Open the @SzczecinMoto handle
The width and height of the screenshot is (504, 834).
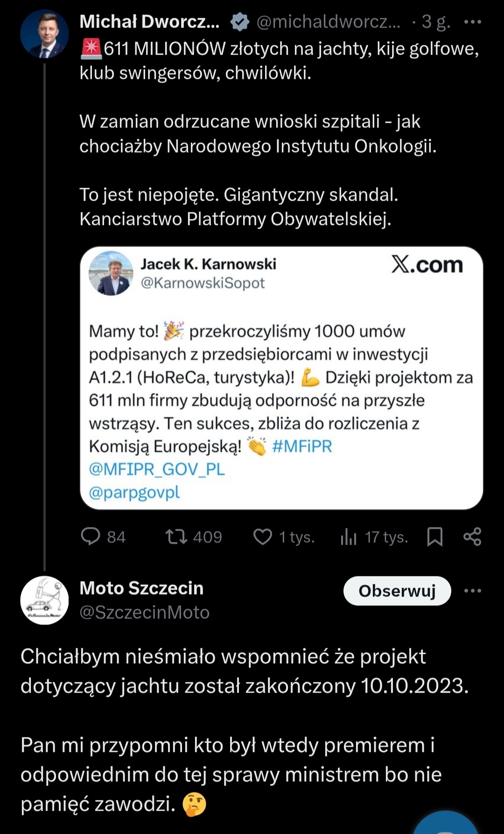coord(145,612)
